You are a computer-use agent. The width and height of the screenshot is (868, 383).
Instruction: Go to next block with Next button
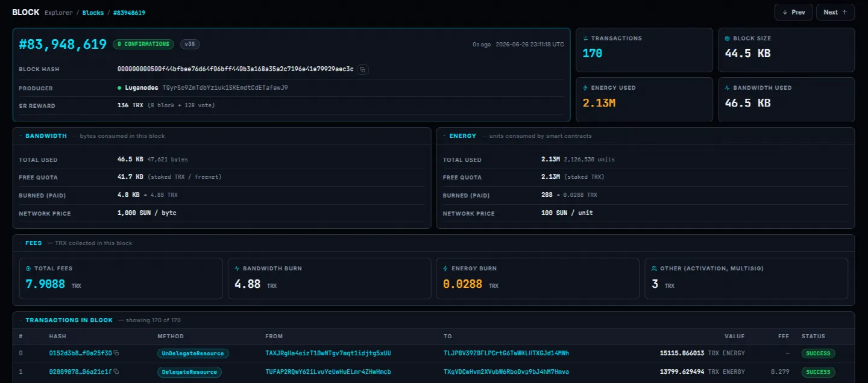pyautogui.click(x=835, y=12)
